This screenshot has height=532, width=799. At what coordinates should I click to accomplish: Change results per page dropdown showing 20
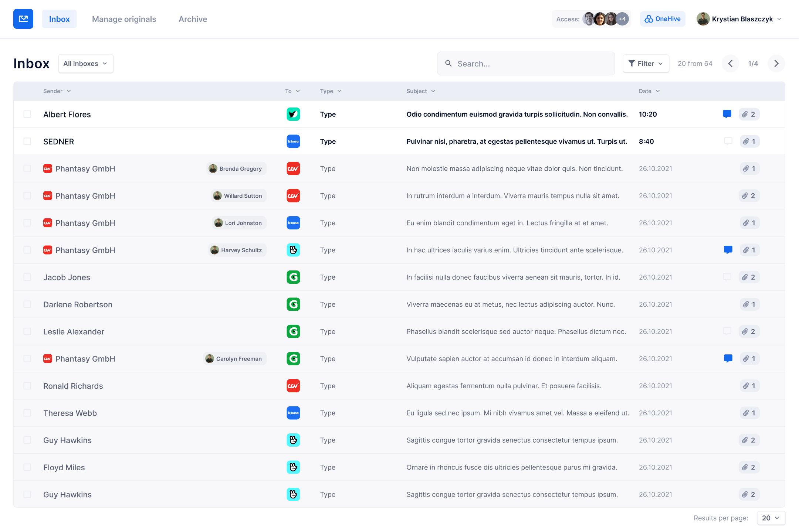tap(771, 518)
